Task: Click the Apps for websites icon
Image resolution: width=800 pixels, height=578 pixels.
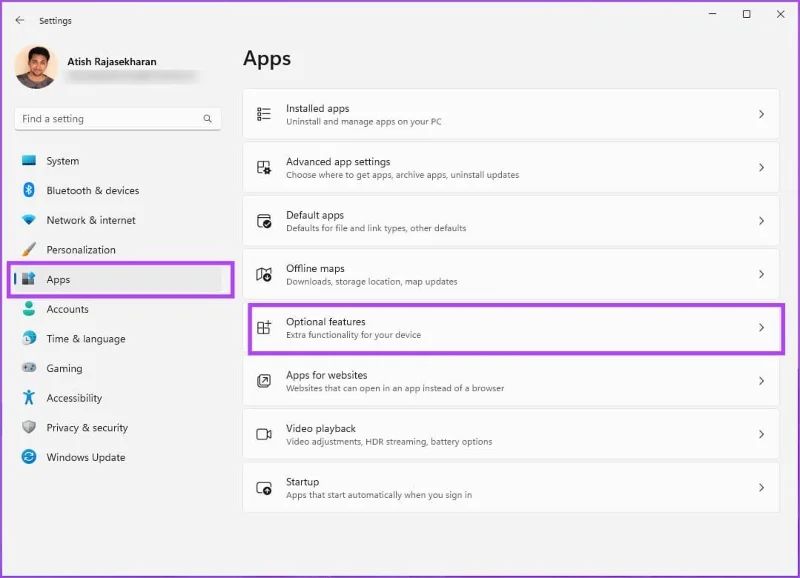Action: [x=264, y=381]
